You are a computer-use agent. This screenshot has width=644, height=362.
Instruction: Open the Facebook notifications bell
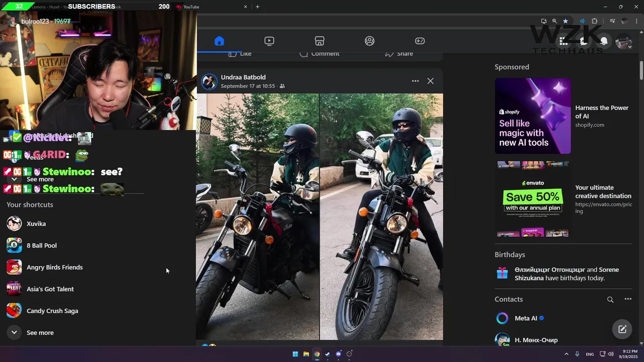pos(604,41)
